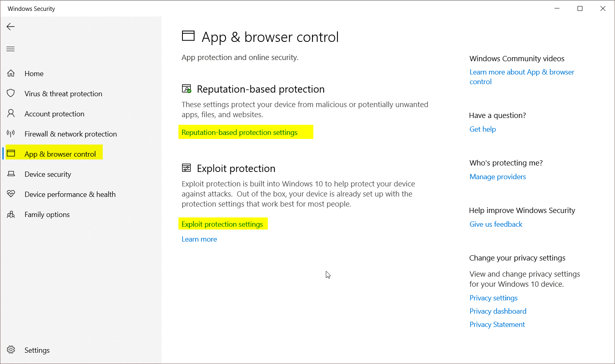Click Learn more under Exploit protection
The image size is (615, 364).
[199, 239]
